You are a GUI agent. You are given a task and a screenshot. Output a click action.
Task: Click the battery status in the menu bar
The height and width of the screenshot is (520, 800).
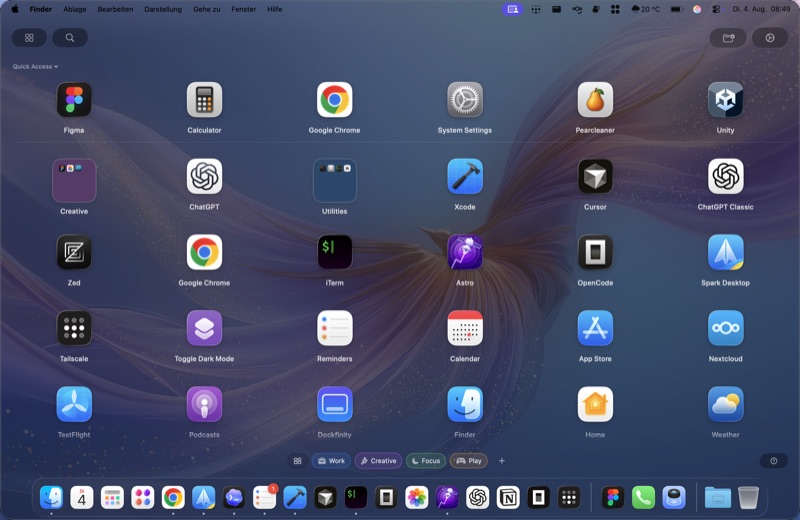(x=677, y=9)
